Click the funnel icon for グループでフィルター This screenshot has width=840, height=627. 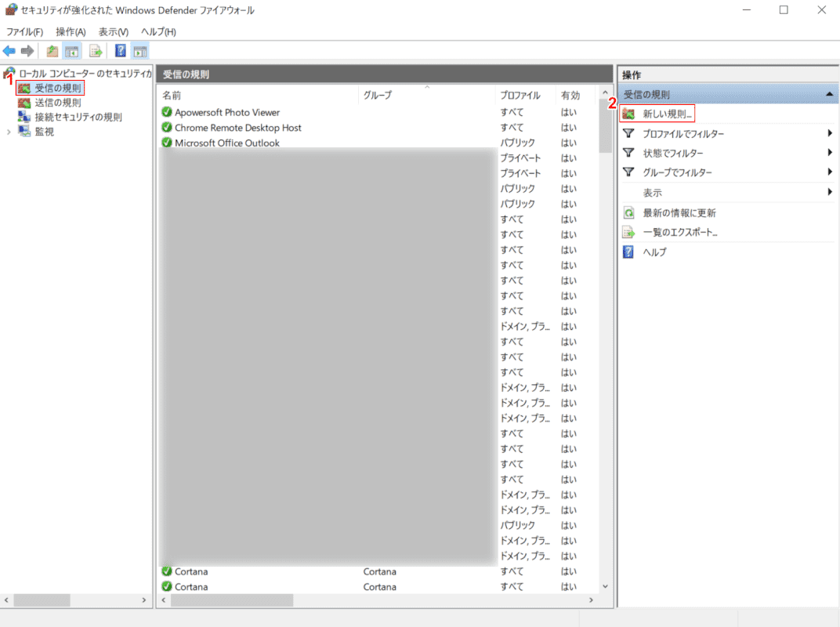[629, 172]
